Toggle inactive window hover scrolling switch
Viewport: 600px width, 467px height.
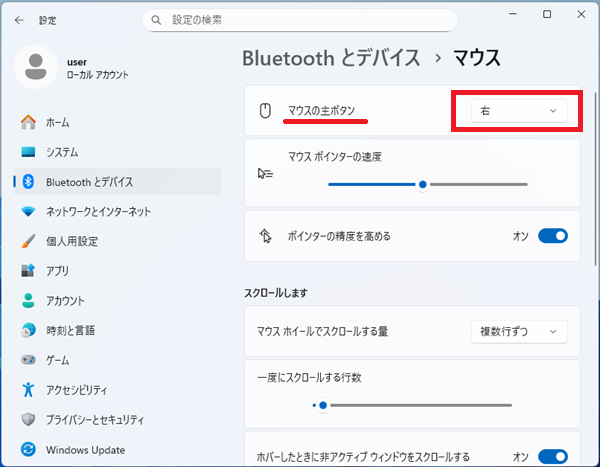(553, 455)
